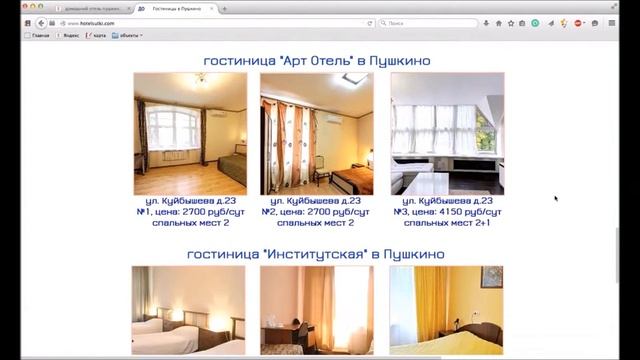
Task: Open a new browser tab with plus
Action: tap(224, 9)
